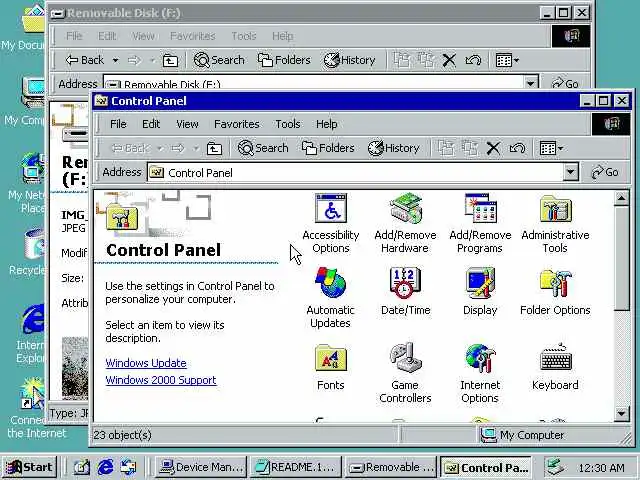Open Help menu in Control Panel

click(x=327, y=124)
